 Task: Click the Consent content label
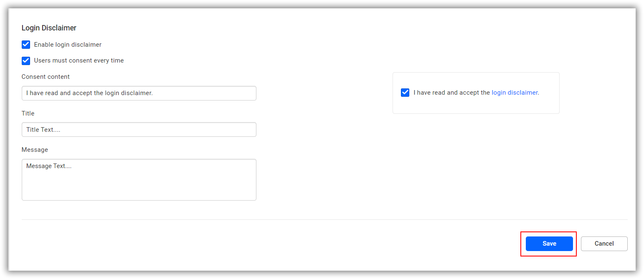click(46, 77)
